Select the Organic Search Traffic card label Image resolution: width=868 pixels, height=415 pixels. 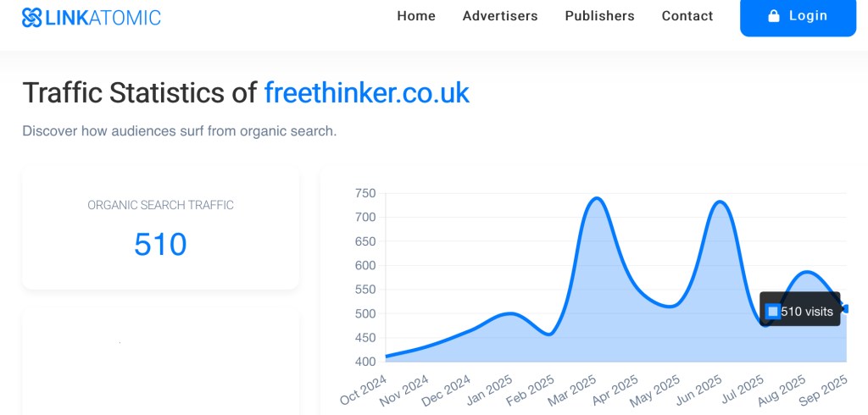coord(160,205)
